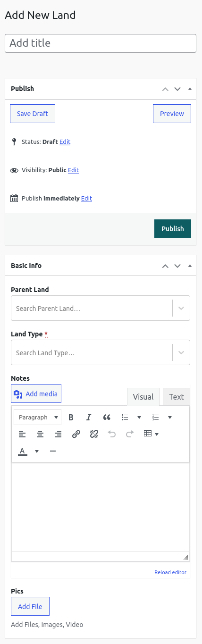The height and width of the screenshot is (644, 202).
Task: Remove link with the unlink icon
Action: (94, 434)
